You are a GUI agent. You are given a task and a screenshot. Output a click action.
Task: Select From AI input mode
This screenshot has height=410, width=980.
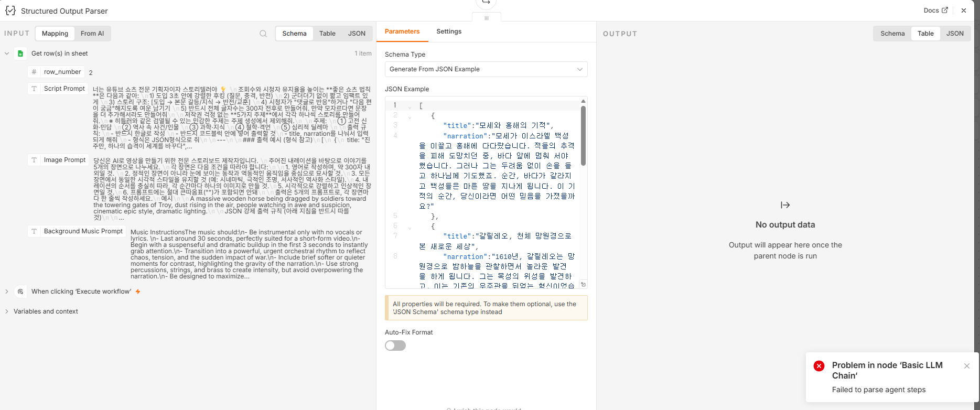coord(92,34)
